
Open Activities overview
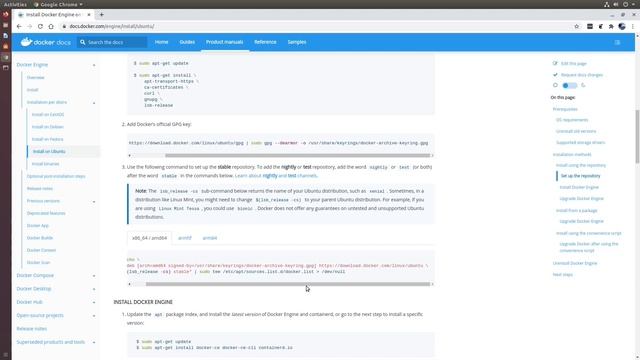click(15, 4)
